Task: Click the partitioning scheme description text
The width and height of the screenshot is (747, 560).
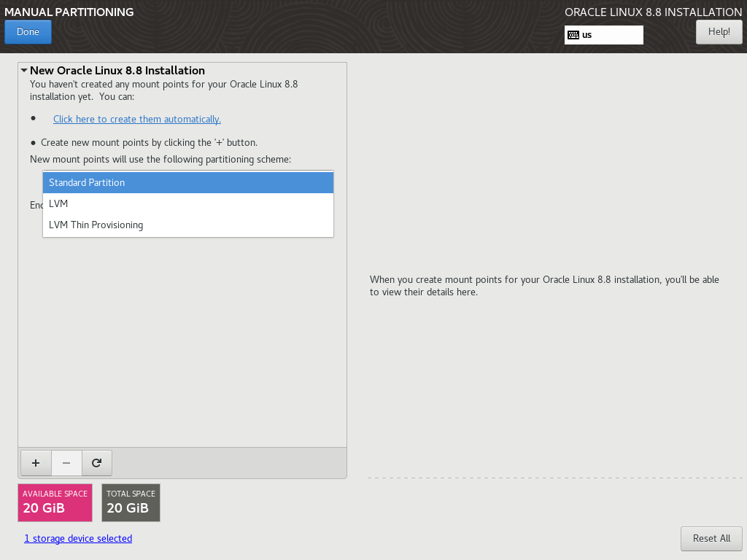Action: click(160, 160)
